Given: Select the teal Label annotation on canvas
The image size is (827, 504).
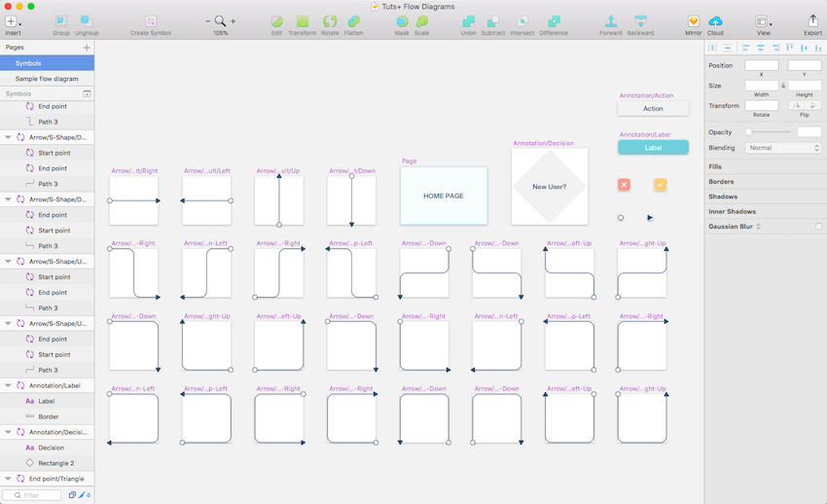Looking at the screenshot, I should [653, 148].
